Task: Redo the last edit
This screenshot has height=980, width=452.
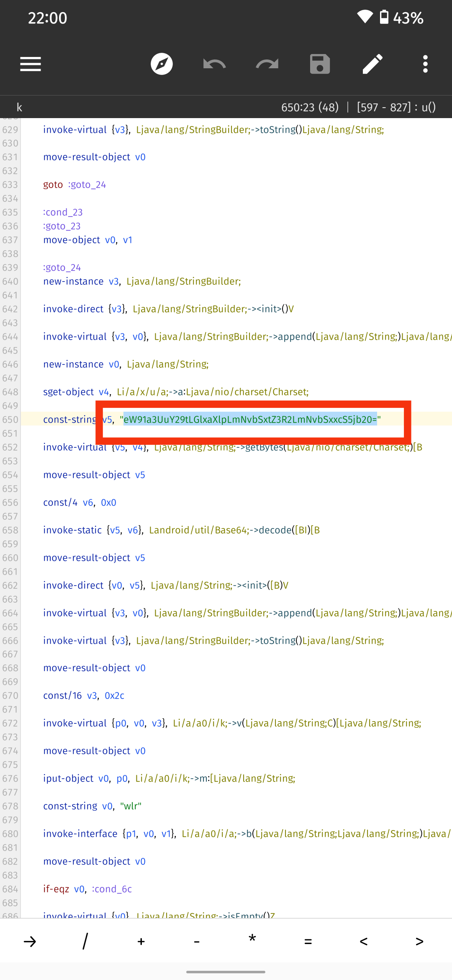Action: (267, 64)
